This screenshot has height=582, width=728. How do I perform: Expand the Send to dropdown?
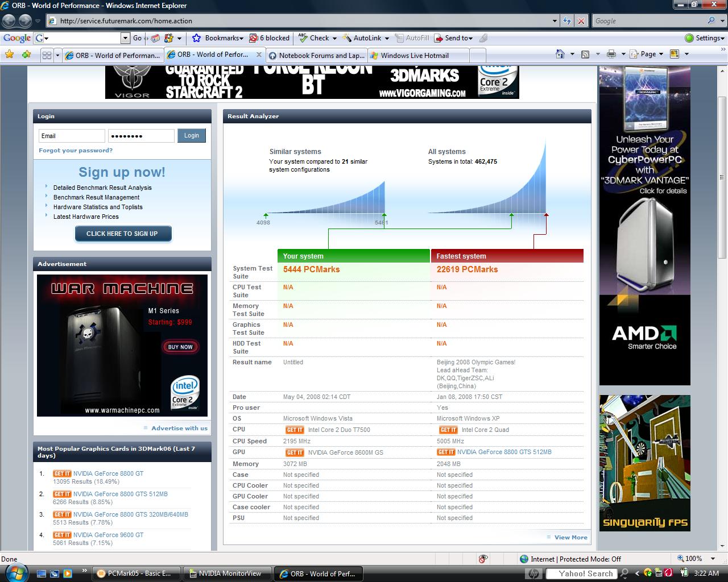[x=471, y=38]
